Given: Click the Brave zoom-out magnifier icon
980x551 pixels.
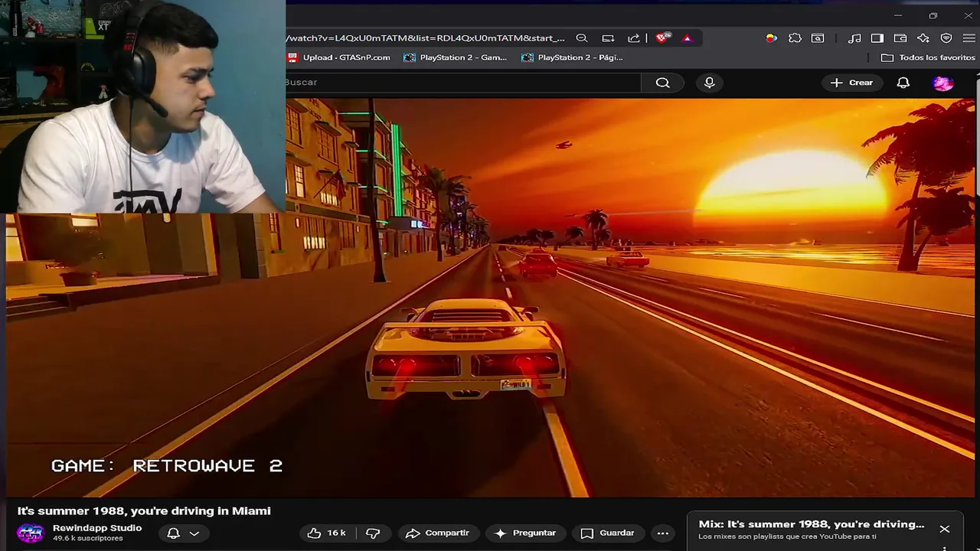Looking at the screenshot, I should [582, 38].
